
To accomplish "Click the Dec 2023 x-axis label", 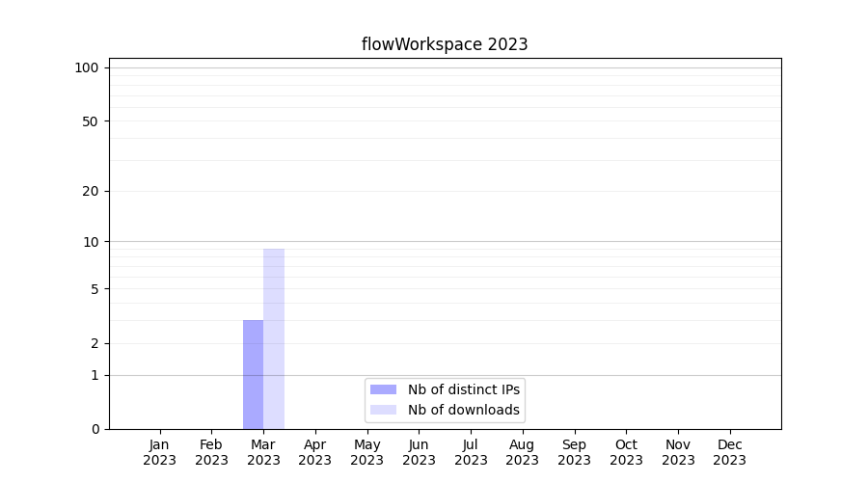I will pos(729,452).
